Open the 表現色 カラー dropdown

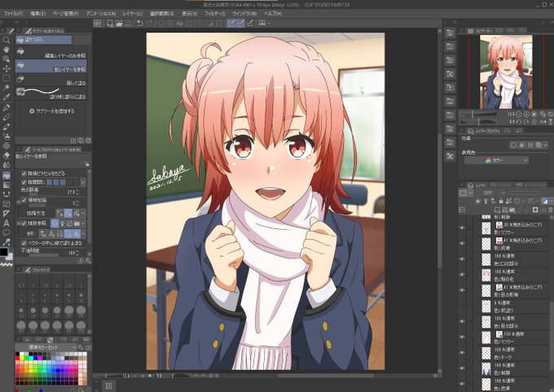click(496, 161)
